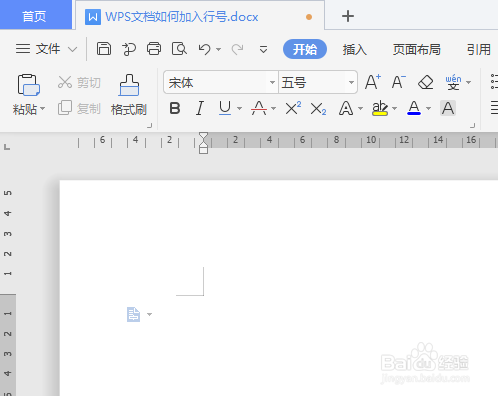
Task: Open highlight color dropdown arrow
Action: (395, 108)
